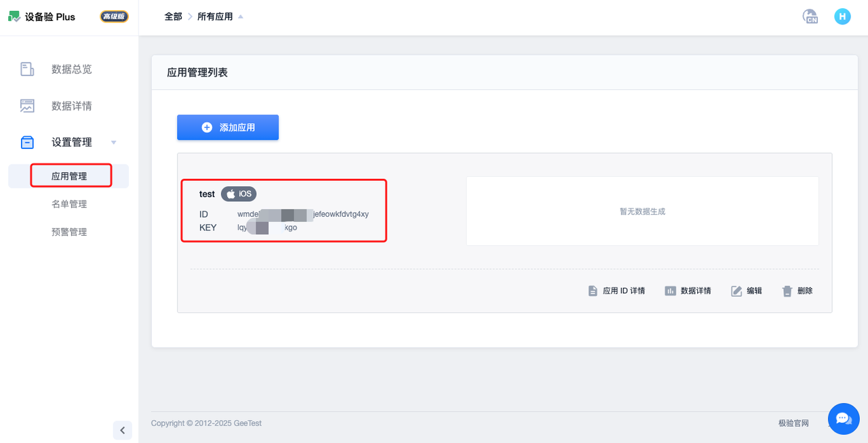
Task: Click the iOS platform badge on test app
Action: (238, 194)
